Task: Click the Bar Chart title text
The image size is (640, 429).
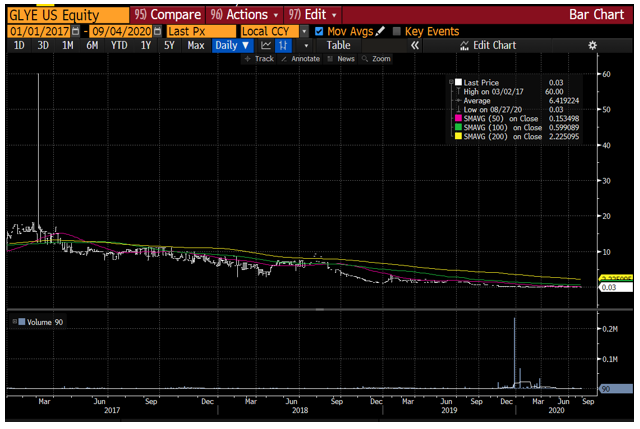Action: pyautogui.click(x=596, y=15)
